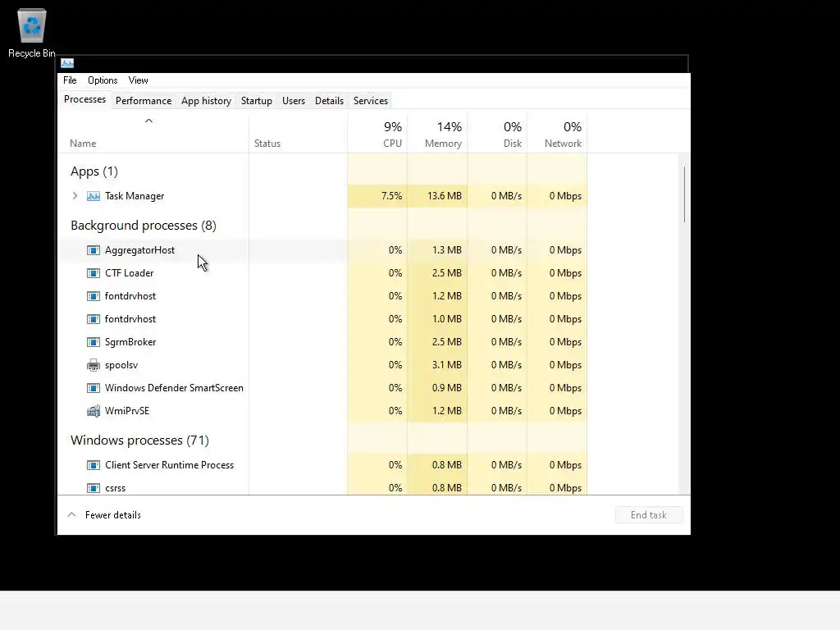Image resolution: width=840 pixels, height=630 pixels.
Task: Open the Recycle Bin desktop icon
Action: pos(32,33)
